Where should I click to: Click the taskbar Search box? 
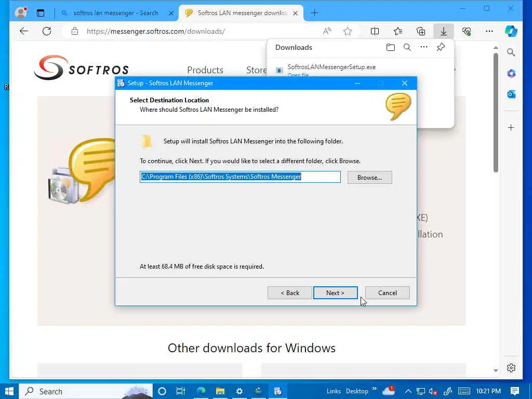(x=86, y=391)
